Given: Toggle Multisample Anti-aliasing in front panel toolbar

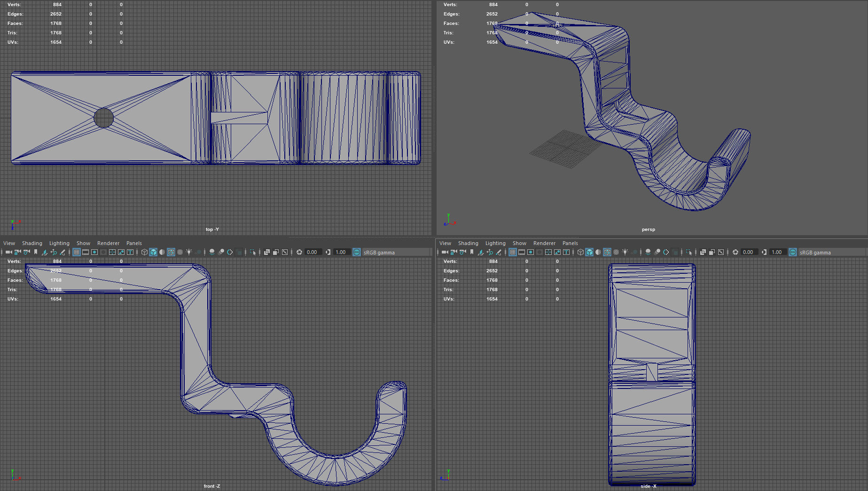Looking at the screenshot, I should (230, 252).
